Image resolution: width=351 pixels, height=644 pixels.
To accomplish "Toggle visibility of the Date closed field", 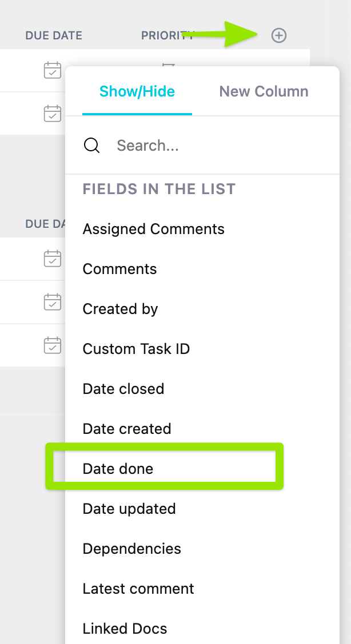I will (x=123, y=388).
